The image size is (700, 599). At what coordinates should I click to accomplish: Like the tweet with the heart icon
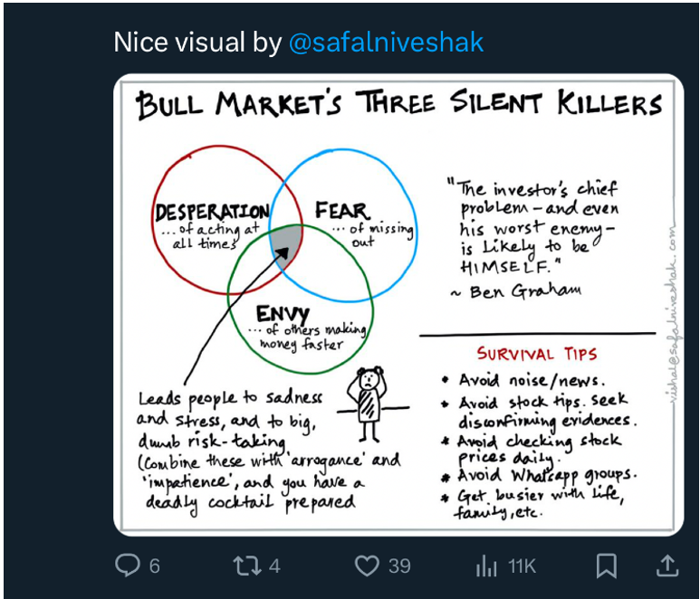click(366, 566)
